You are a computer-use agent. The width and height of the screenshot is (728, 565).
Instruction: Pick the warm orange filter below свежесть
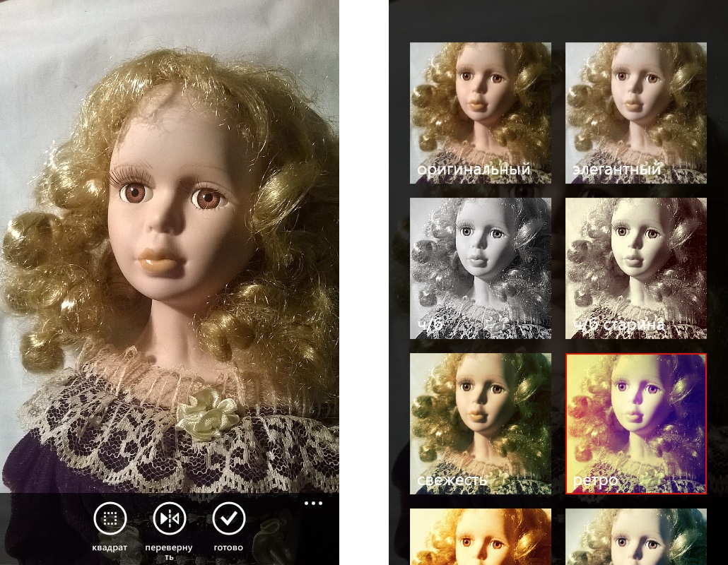click(481, 537)
